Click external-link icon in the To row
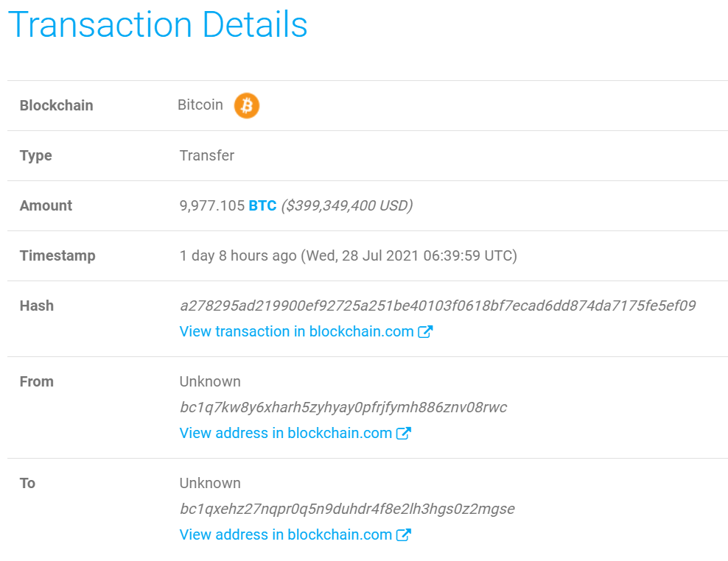Screen dimensions: 728x561 pos(404,534)
